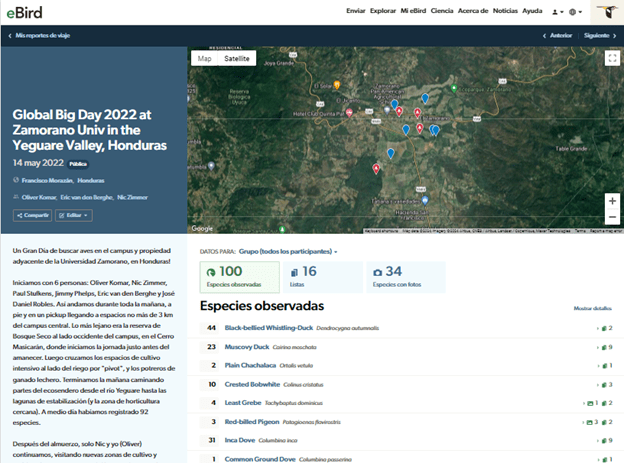
Task: Open the Red-billed Pigeon photo count icon
Action: click(x=593, y=422)
